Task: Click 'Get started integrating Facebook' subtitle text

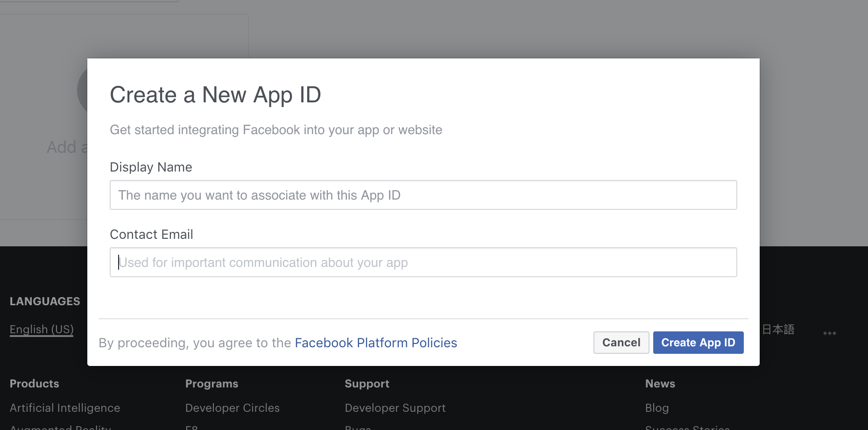Action: 276,130
